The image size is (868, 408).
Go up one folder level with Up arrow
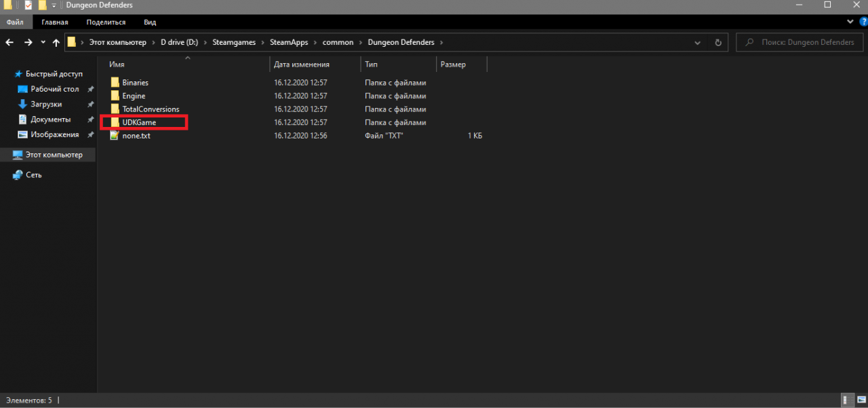56,42
